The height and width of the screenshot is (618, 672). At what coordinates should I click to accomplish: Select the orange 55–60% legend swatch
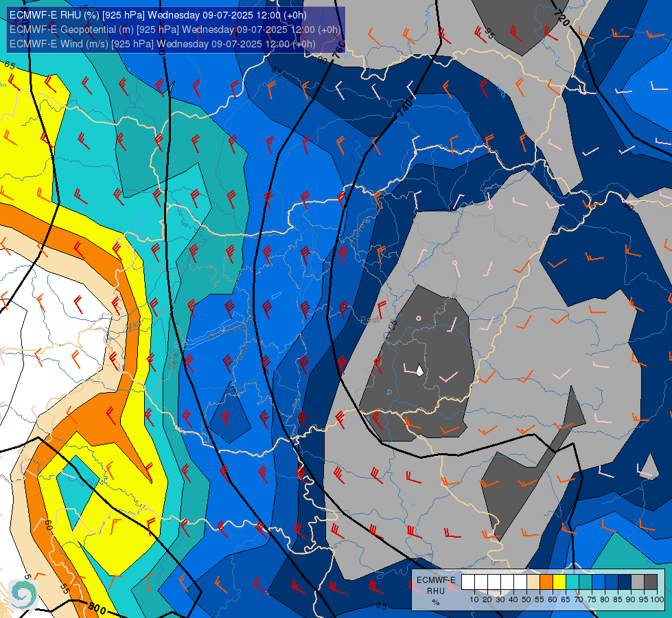[546, 582]
